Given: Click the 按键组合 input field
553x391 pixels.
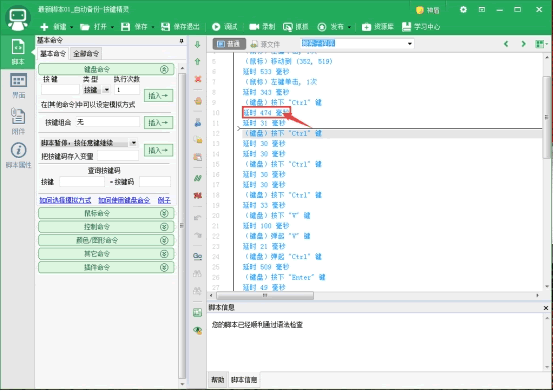Looking at the screenshot, I should pos(108,122).
